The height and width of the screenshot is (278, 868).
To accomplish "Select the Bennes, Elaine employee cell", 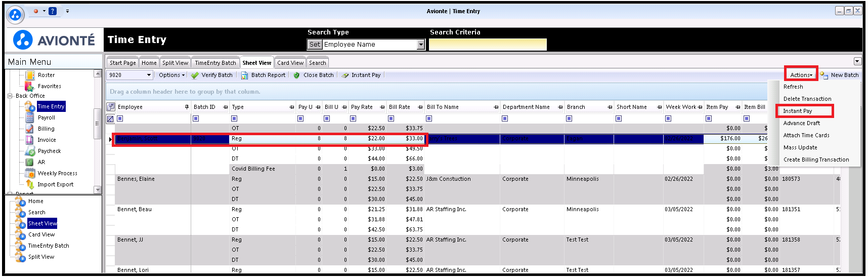I will click(153, 179).
